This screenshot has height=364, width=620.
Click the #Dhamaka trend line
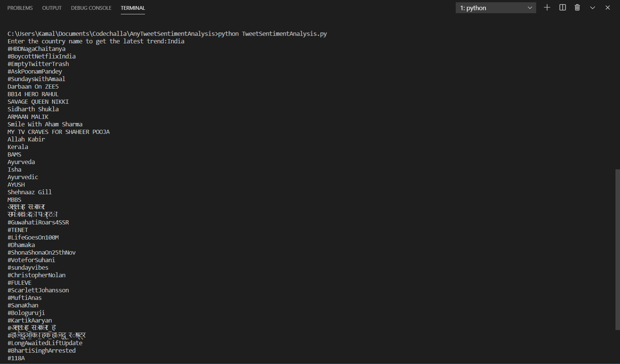coord(21,245)
